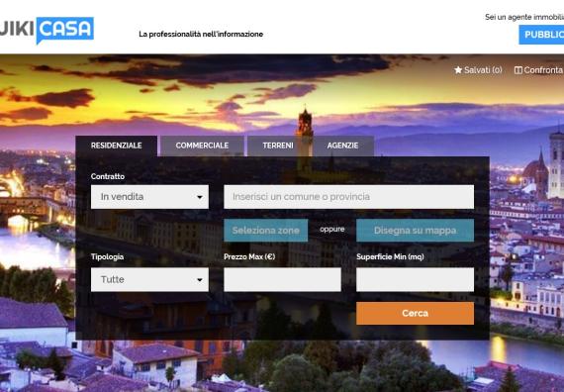Open the Salvati (0) saved listings link
564x392 pixels.
pos(478,70)
